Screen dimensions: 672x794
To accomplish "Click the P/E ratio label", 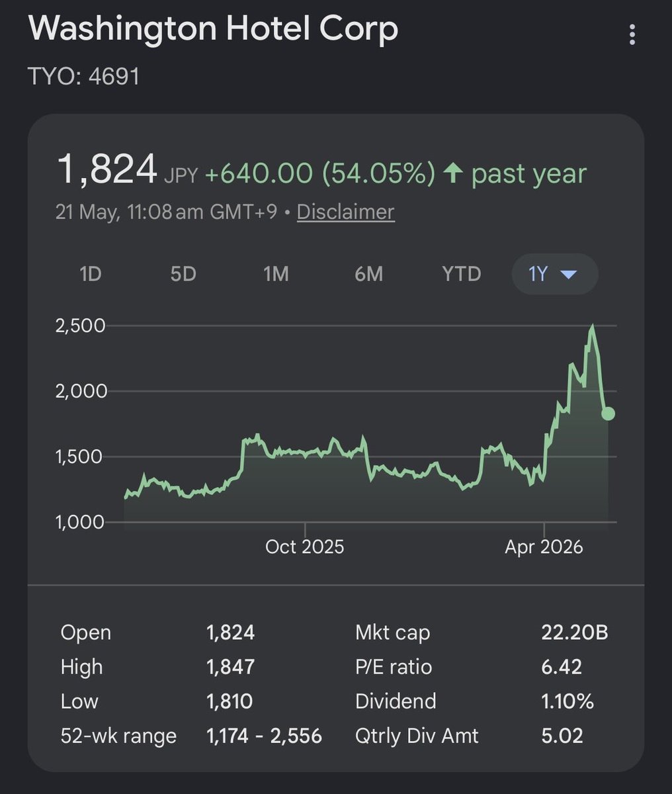I will tap(394, 667).
